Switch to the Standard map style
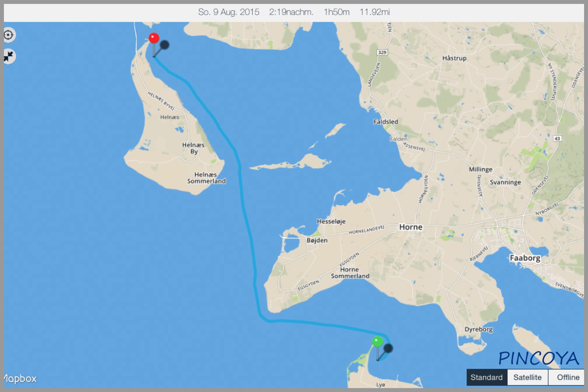Screen dimensions: 588x392 click(487, 377)
